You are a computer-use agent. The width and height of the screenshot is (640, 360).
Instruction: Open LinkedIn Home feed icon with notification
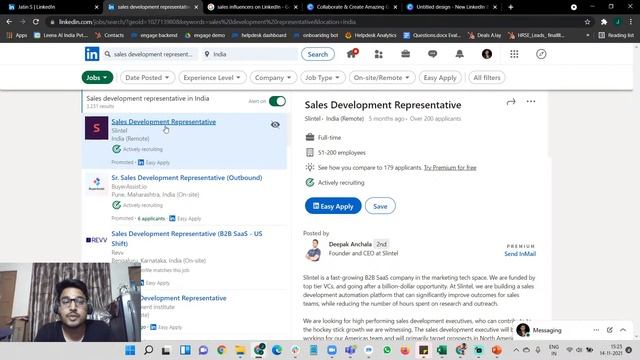tap(352, 53)
